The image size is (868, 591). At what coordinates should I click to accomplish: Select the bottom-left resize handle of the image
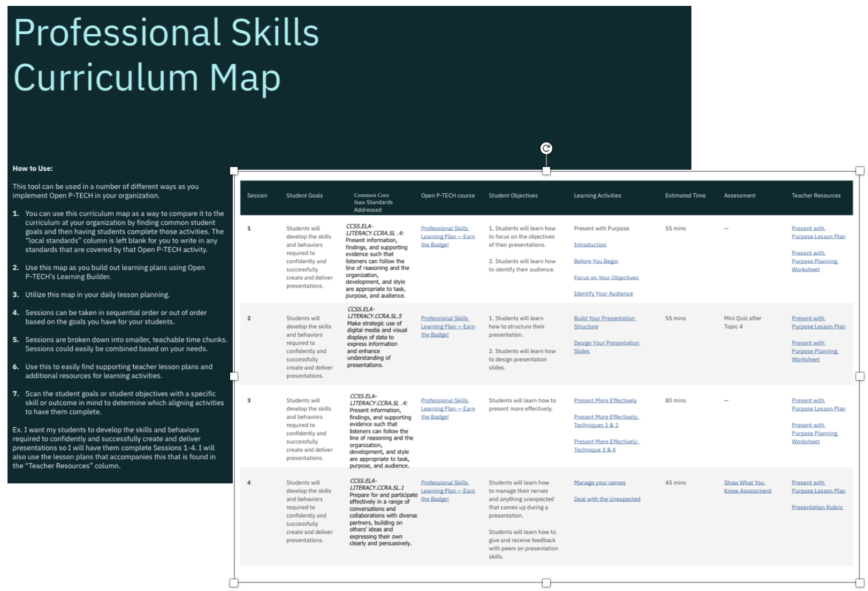click(x=234, y=582)
